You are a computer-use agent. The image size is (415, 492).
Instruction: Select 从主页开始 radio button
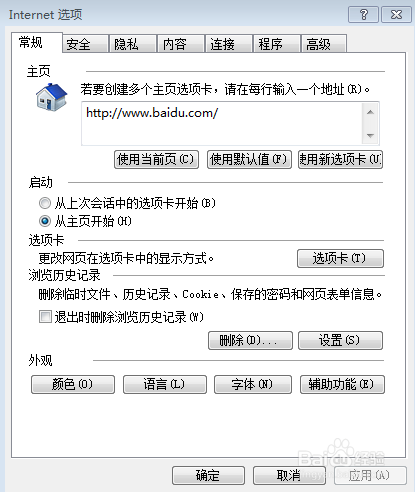[45, 221]
